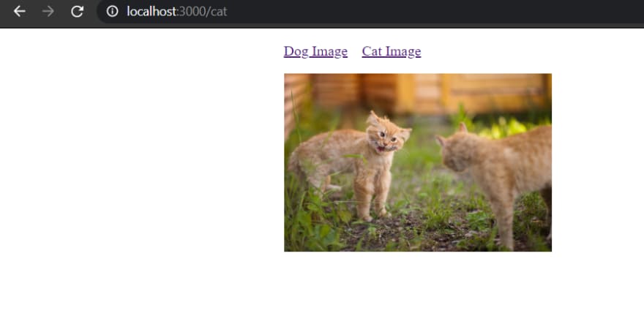The width and height of the screenshot is (644, 316).
Task: Open the site information icon
Action: (112, 12)
